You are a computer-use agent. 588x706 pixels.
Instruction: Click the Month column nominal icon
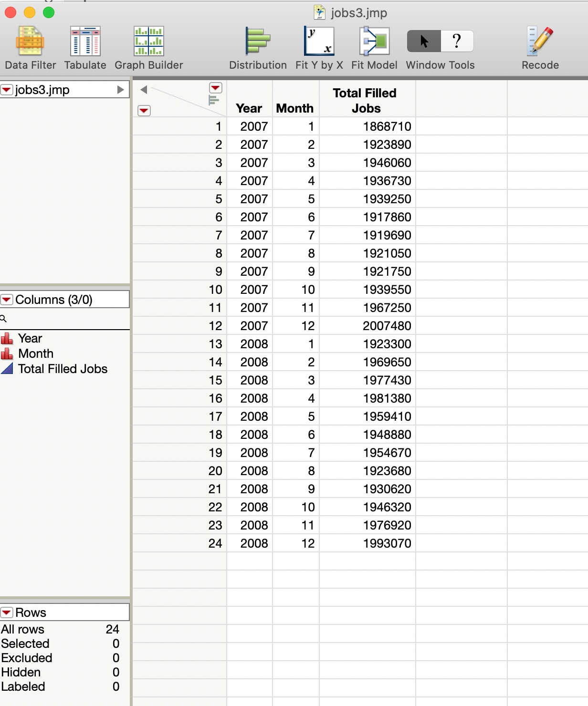pos(7,353)
